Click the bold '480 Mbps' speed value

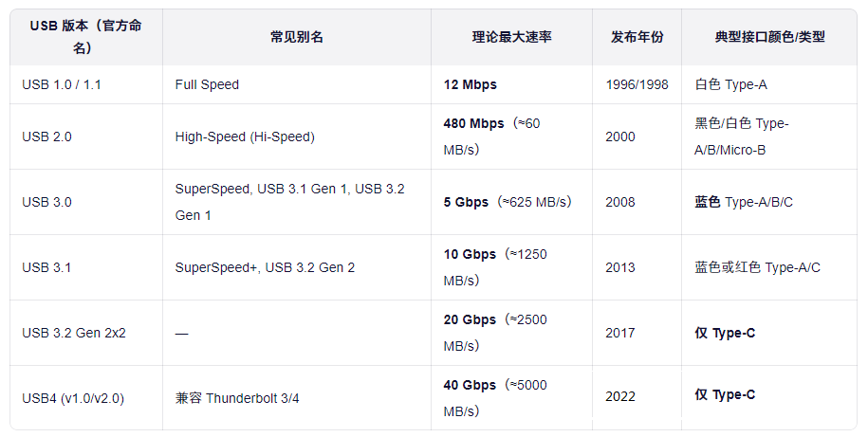473,123
